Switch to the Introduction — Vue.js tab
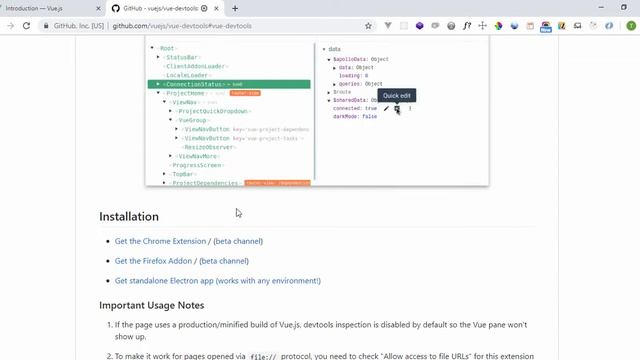 51,8
